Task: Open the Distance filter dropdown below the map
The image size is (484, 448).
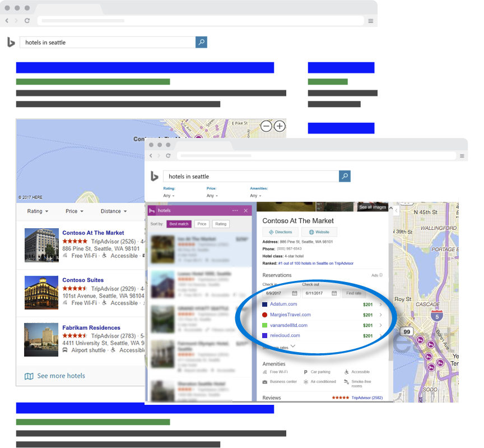Action: click(x=114, y=211)
